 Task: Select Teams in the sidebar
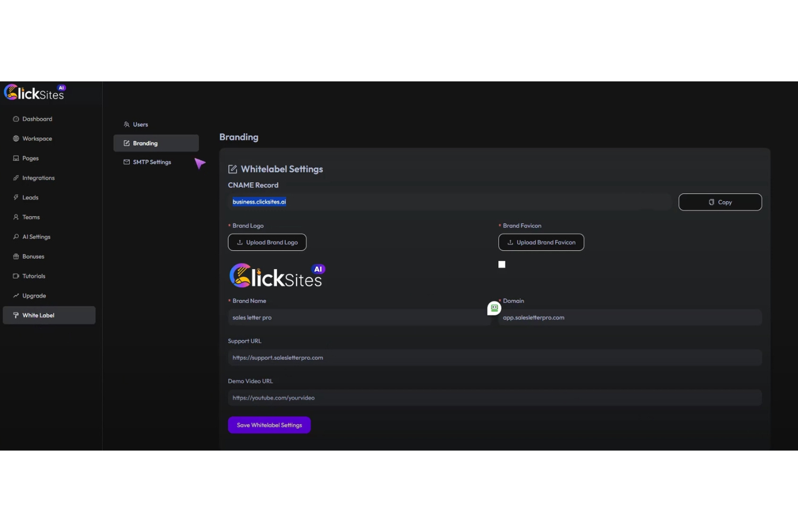(x=31, y=217)
